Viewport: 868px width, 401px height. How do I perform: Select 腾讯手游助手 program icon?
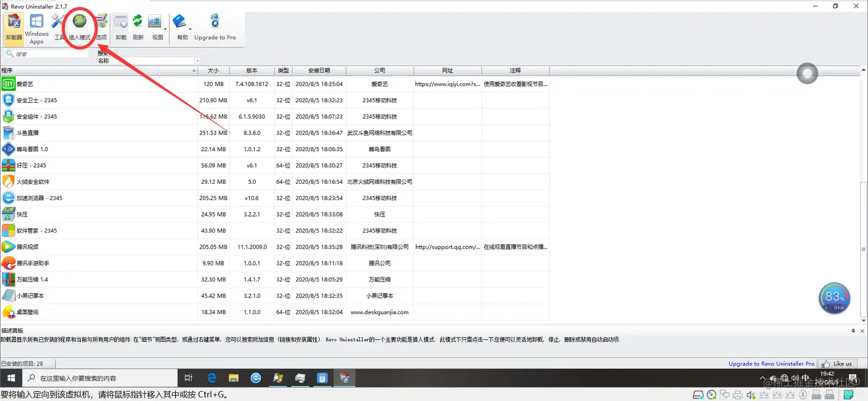[8, 263]
